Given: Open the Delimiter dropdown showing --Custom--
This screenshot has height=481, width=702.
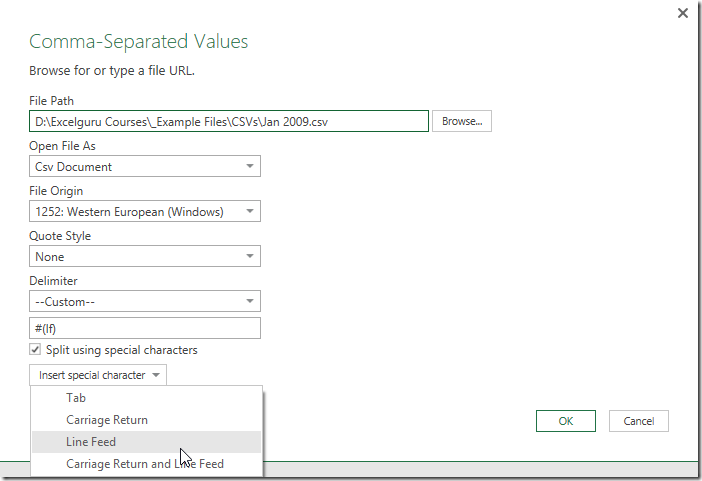Looking at the screenshot, I should pos(145,301).
